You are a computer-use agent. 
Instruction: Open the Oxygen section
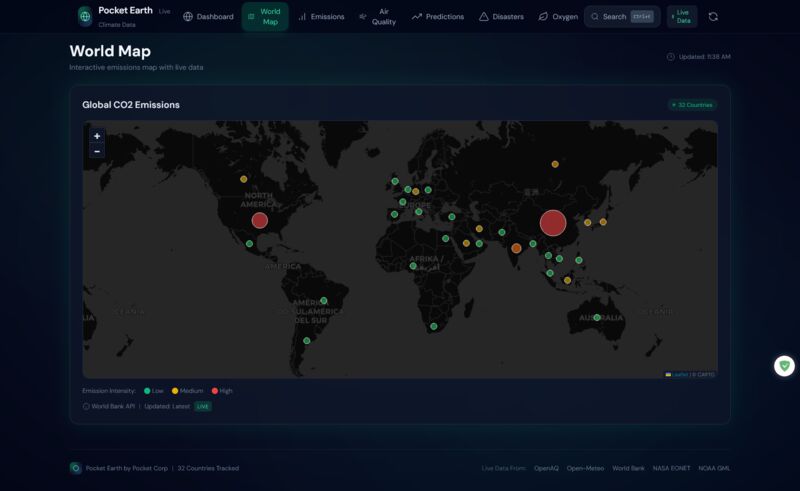point(558,17)
